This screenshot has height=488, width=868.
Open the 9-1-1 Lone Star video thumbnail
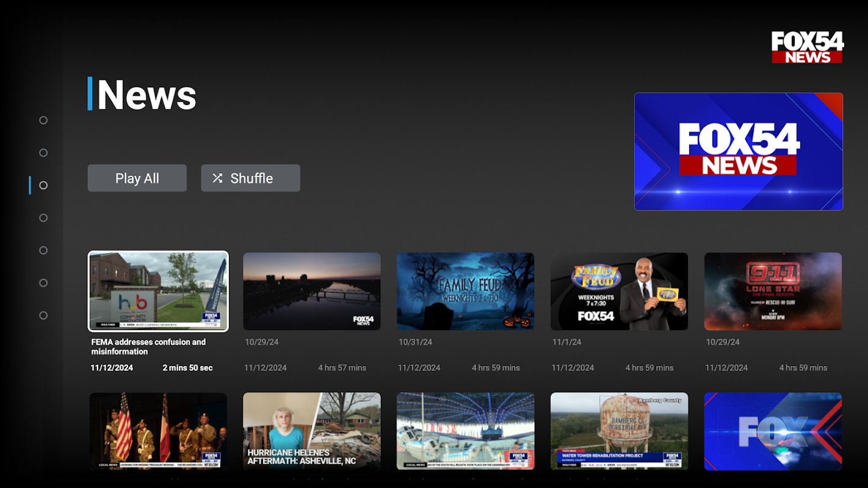tap(773, 292)
